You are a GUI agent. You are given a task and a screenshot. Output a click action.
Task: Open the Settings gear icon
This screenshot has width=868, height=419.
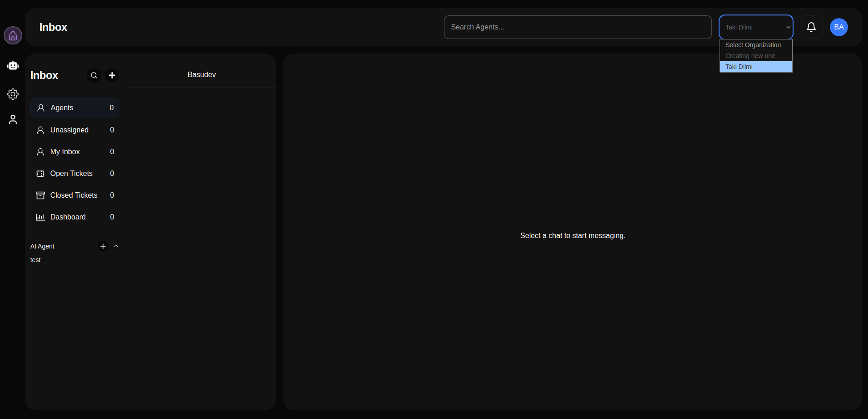[x=12, y=94]
